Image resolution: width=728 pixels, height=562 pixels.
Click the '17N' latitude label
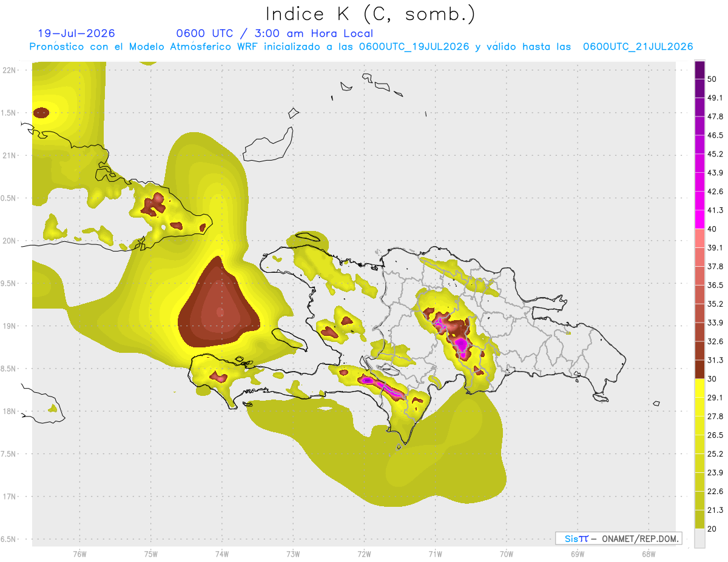8,497
